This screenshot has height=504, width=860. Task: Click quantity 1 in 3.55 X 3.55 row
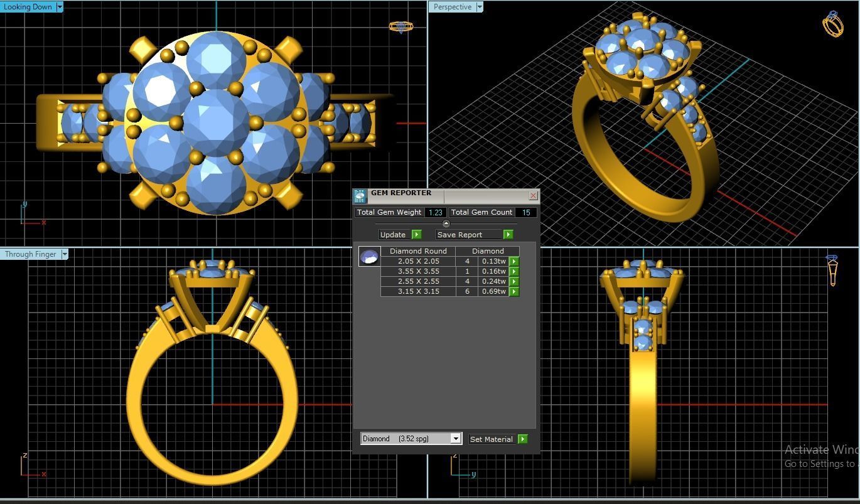click(x=467, y=271)
